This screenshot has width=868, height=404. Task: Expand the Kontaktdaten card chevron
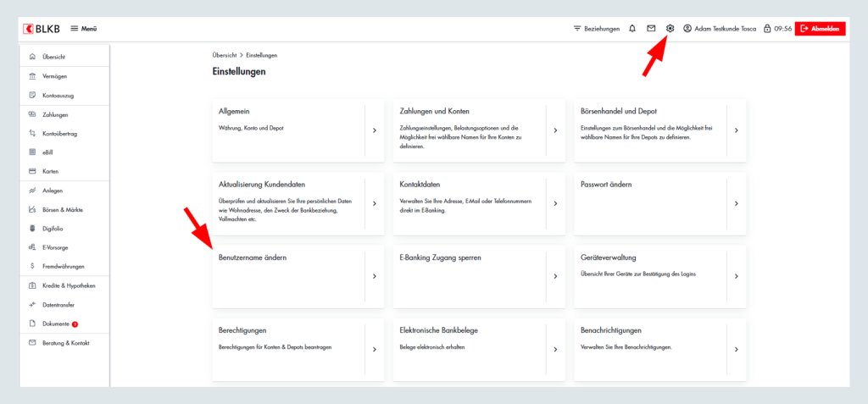click(x=555, y=203)
